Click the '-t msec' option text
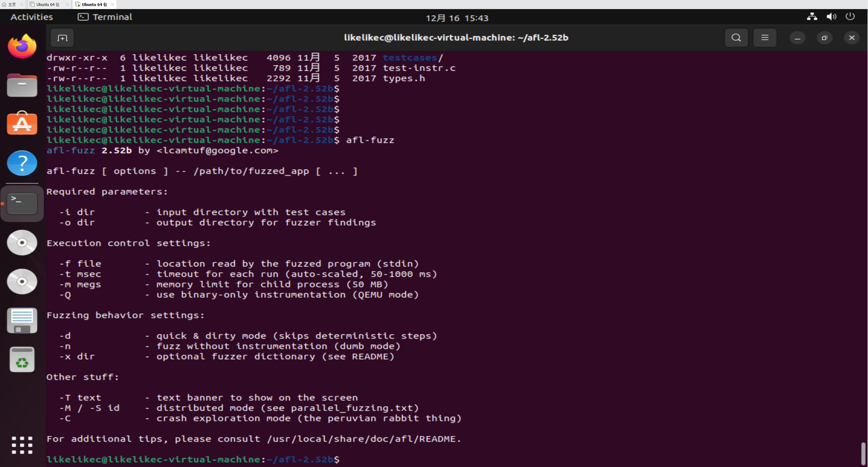This screenshot has width=868, height=467. coord(80,274)
